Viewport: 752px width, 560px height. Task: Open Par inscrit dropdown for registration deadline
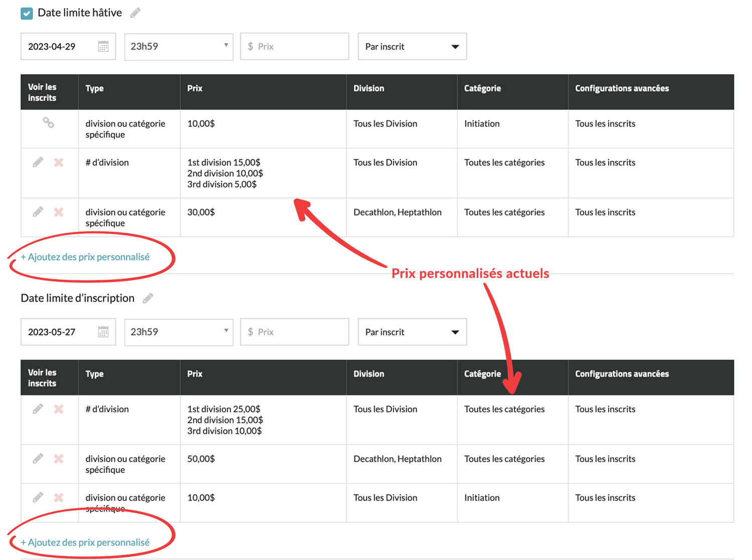(x=412, y=332)
